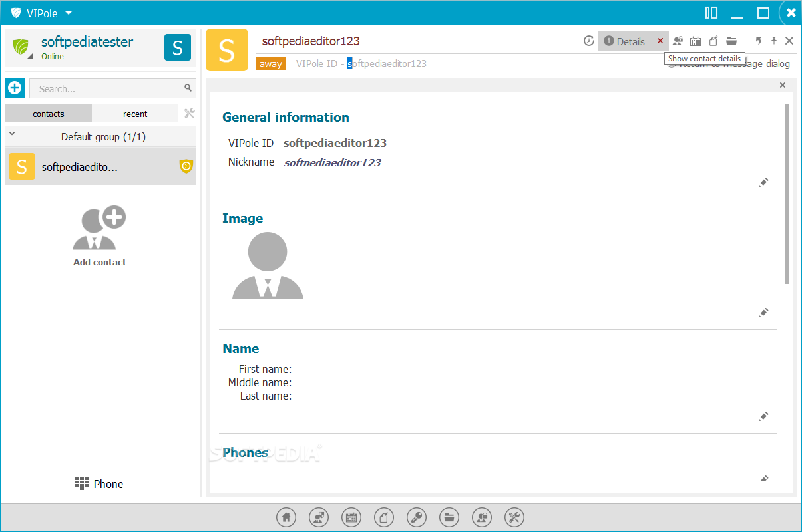The height and width of the screenshot is (532, 802).
Task: Edit the Image section with pencil icon
Action: coord(764,313)
